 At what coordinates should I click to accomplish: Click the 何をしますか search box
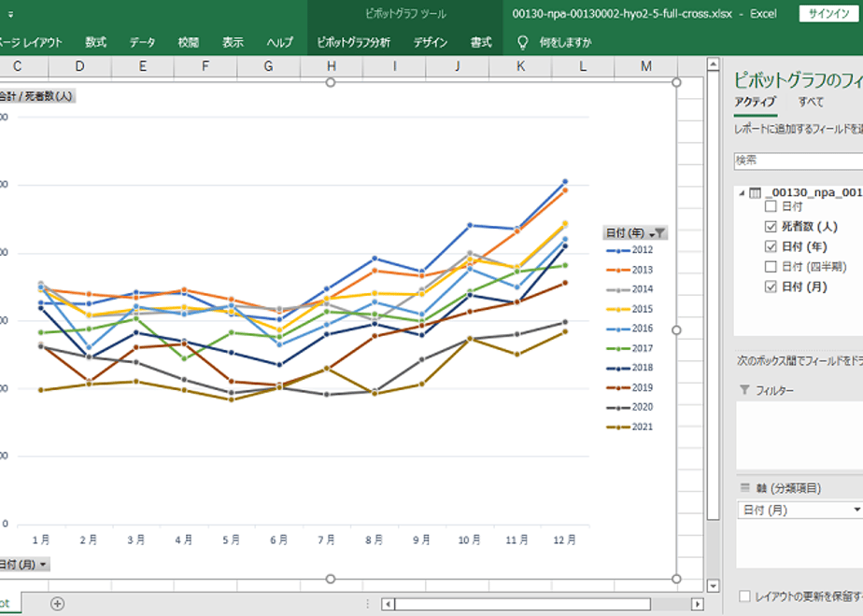coord(565,42)
